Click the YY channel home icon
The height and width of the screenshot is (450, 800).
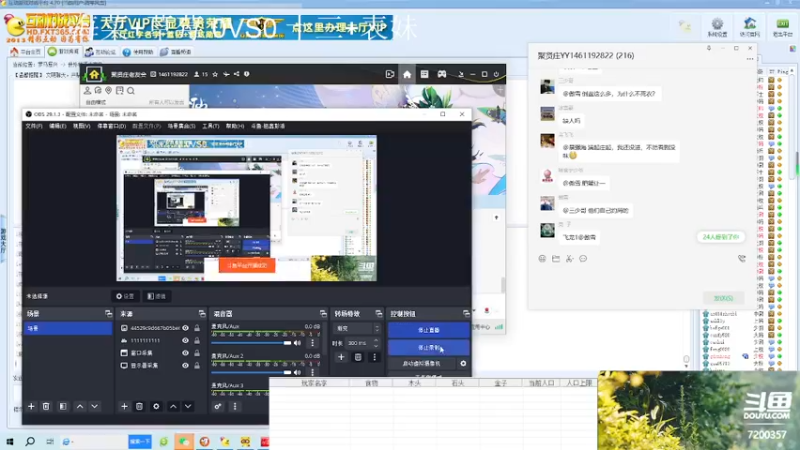[407, 74]
